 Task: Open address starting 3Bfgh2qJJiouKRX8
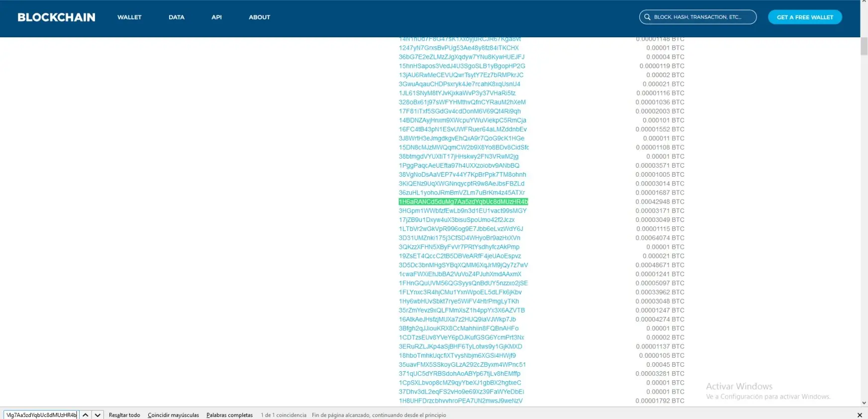click(x=459, y=328)
